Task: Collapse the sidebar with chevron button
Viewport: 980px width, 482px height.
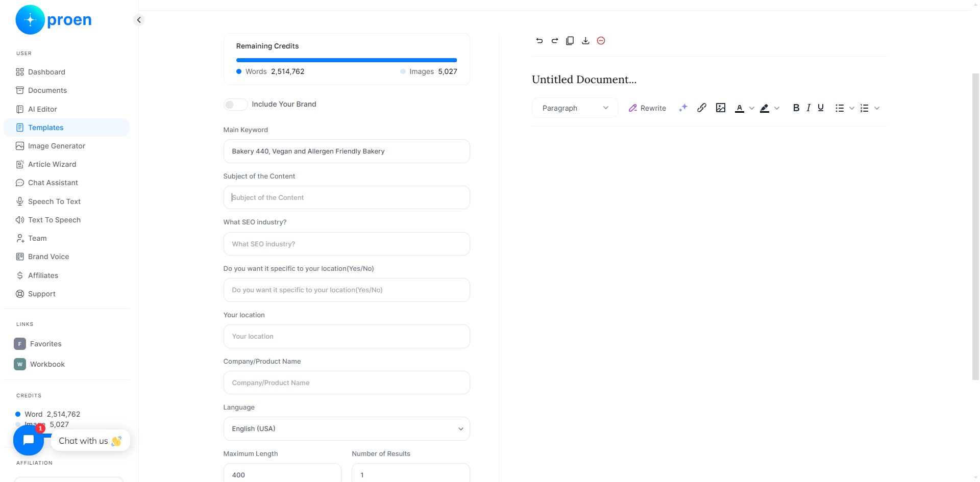Action: pyautogui.click(x=138, y=20)
